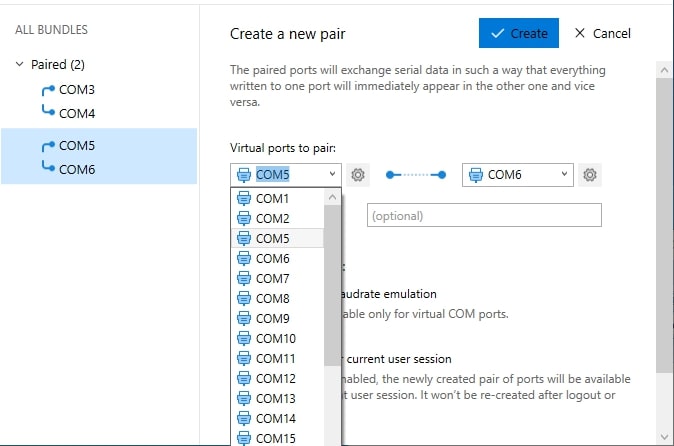Image resolution: width=674 pixels, height=446 pixels.
Task: Click the paired port icon next to COM4
Action: tap(48, 110)
